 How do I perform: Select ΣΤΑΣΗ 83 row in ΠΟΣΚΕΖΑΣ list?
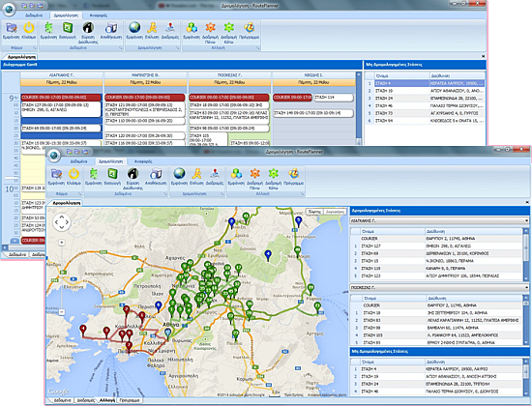click(x=436, y=320)
